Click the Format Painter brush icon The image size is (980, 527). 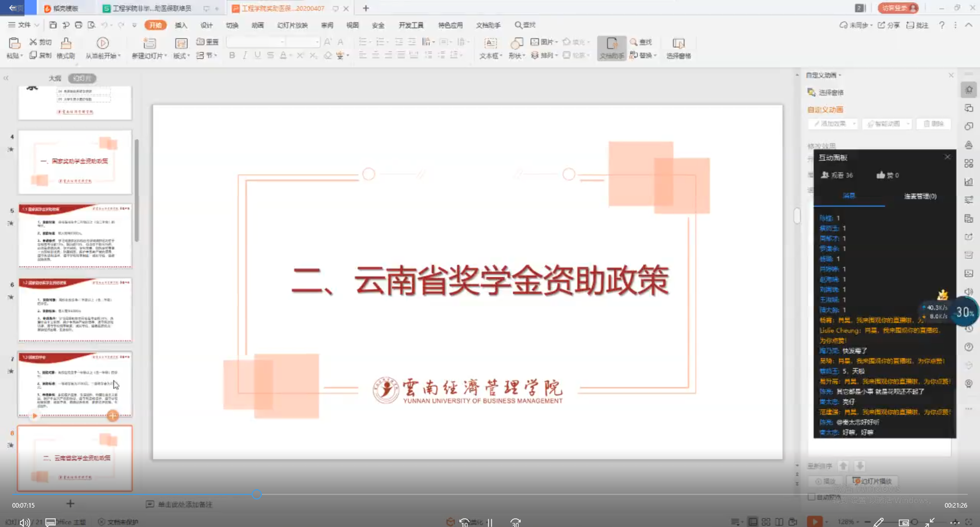pos(66,44)
